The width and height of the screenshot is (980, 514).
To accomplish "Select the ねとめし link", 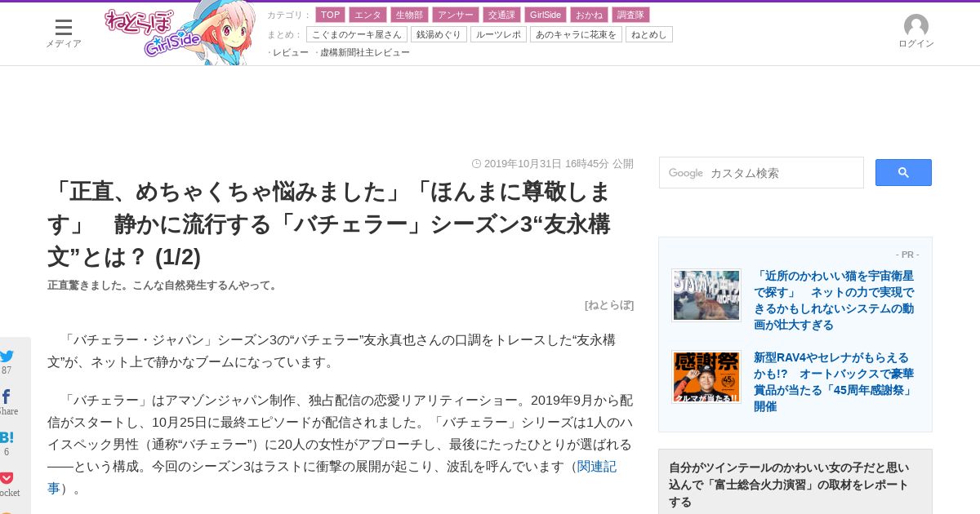I will [649, 34].
